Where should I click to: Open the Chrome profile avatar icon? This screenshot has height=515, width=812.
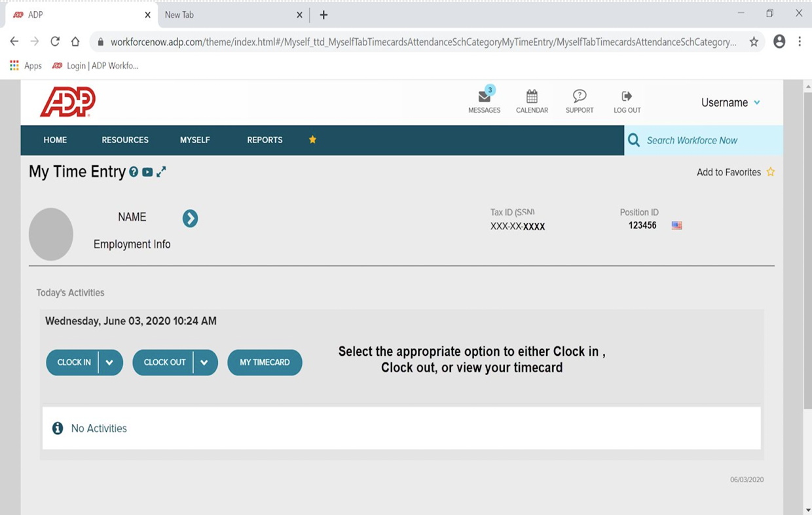click(x=779, y=41)
